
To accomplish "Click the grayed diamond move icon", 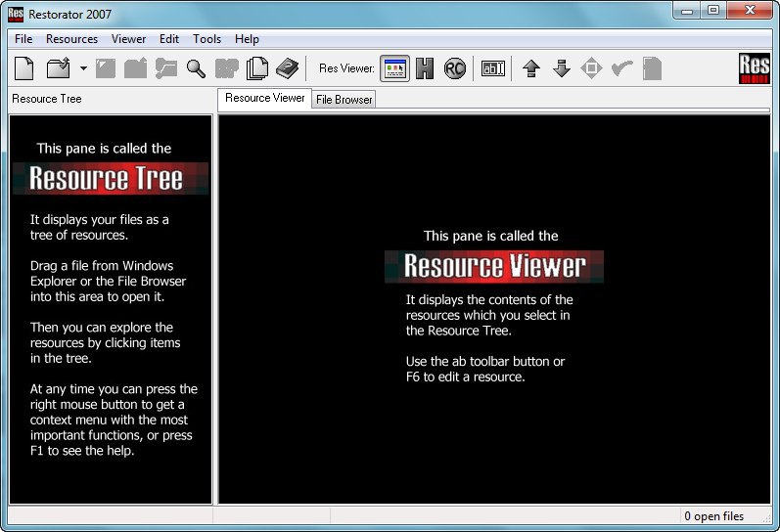I will [x=591, y=68].
